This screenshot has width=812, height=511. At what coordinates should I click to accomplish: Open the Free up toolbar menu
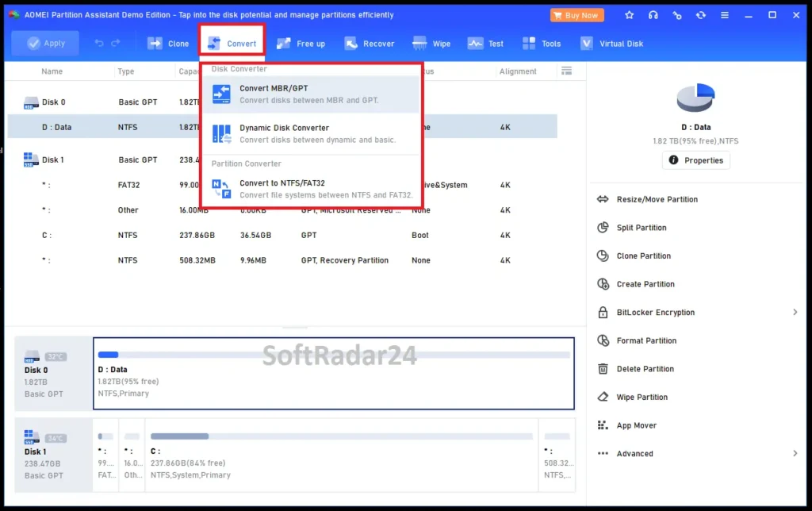pyautogui.click(x=301, y=44)
